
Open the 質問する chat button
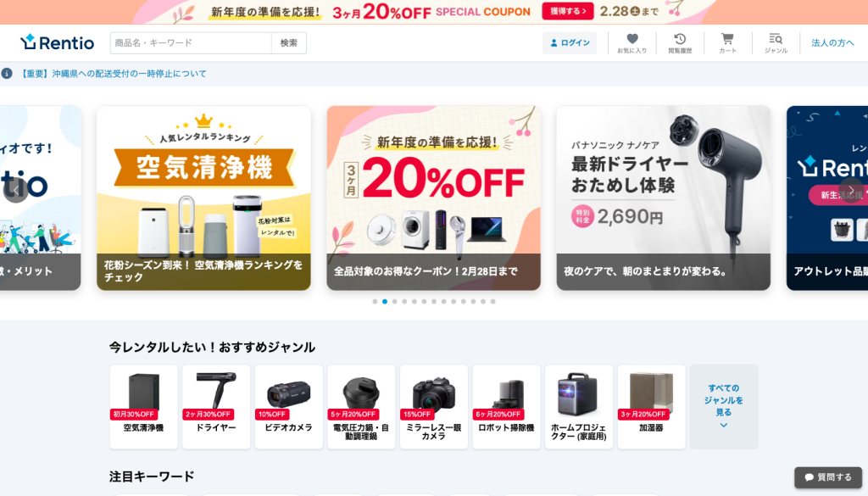[828, 477]
